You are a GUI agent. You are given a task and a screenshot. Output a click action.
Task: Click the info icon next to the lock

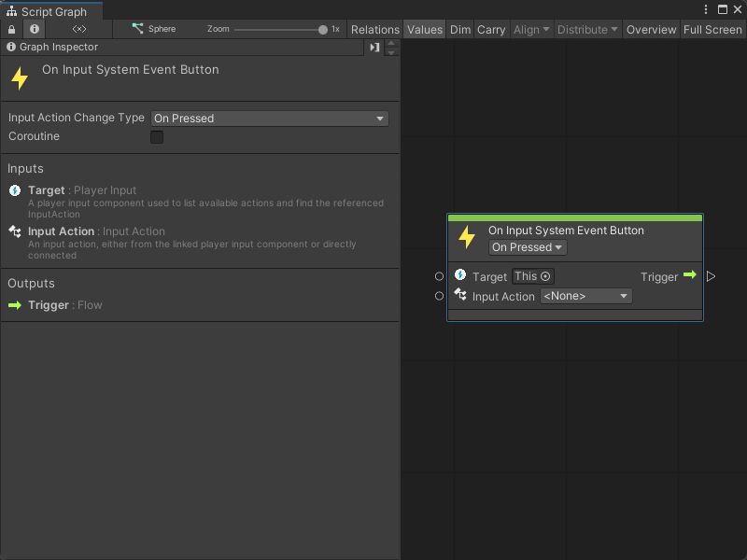coord(35,28)
